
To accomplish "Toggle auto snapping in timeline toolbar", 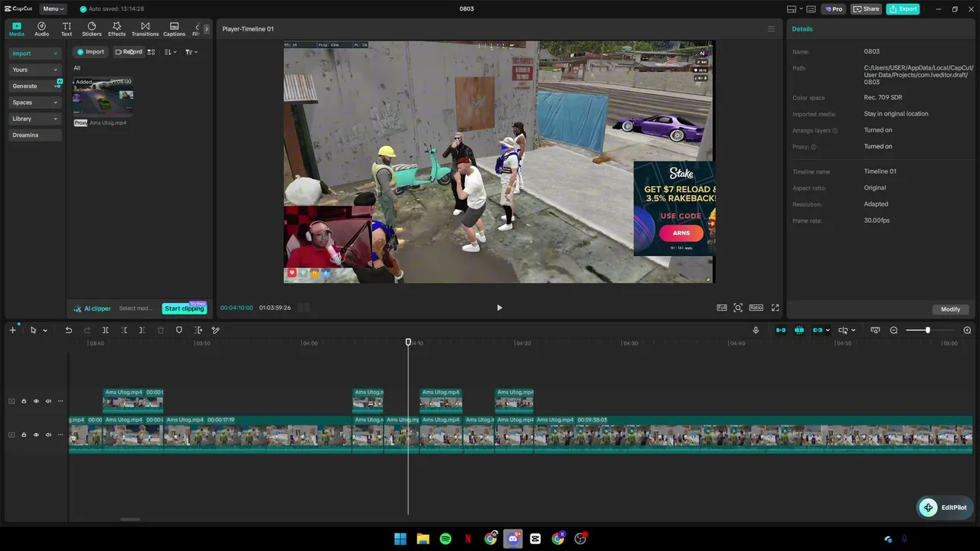I will pos(799,331).
